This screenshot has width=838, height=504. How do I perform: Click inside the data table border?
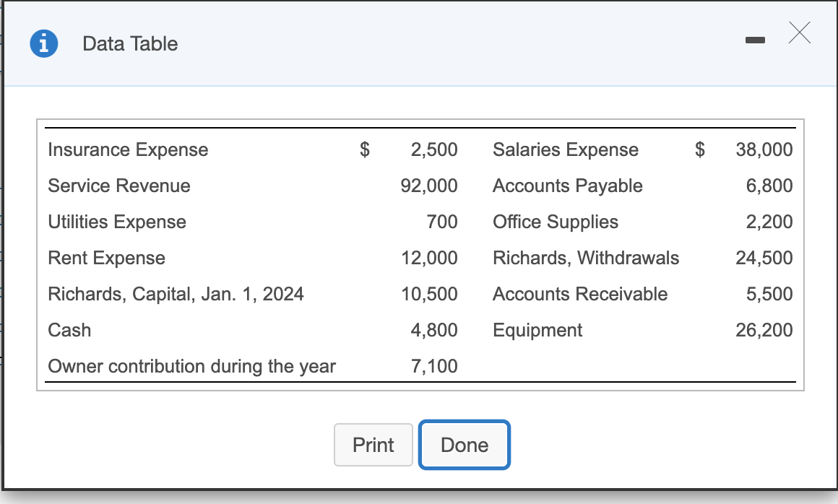(419, 253)
